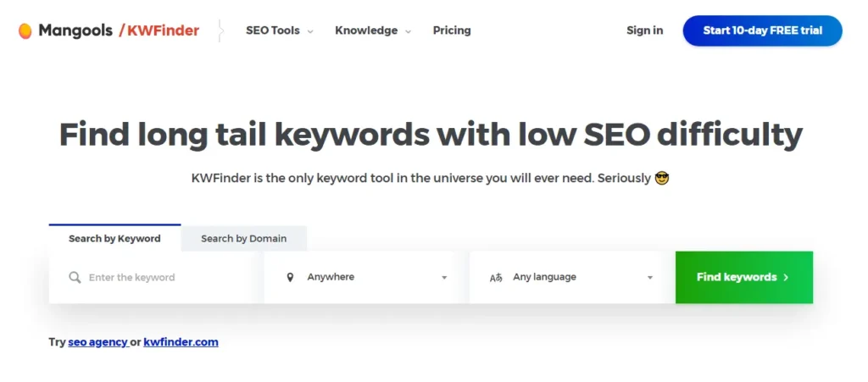This screenshot has width=868, height=382.
Task: Select the Search by Keyword tab
Action: click(114, 239)
